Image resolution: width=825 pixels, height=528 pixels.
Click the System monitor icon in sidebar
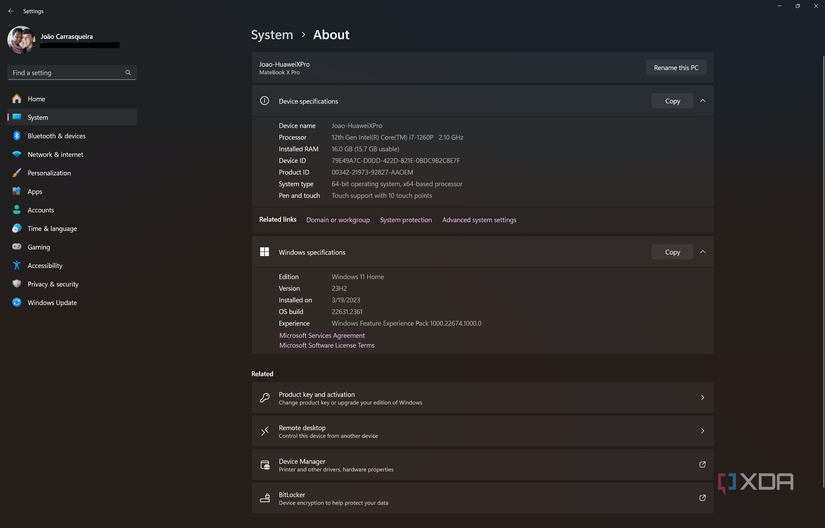[17, 117]
